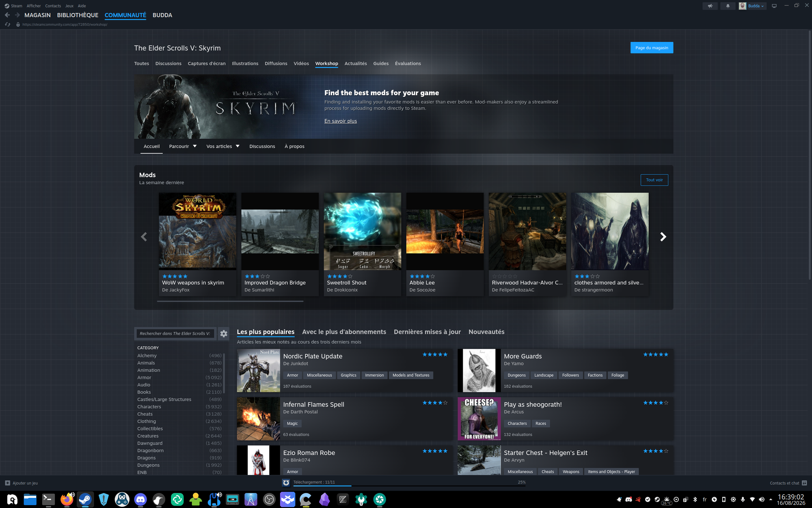
Task: Reload the workshop page with refresh icon
Action: [x=7, y=24]
